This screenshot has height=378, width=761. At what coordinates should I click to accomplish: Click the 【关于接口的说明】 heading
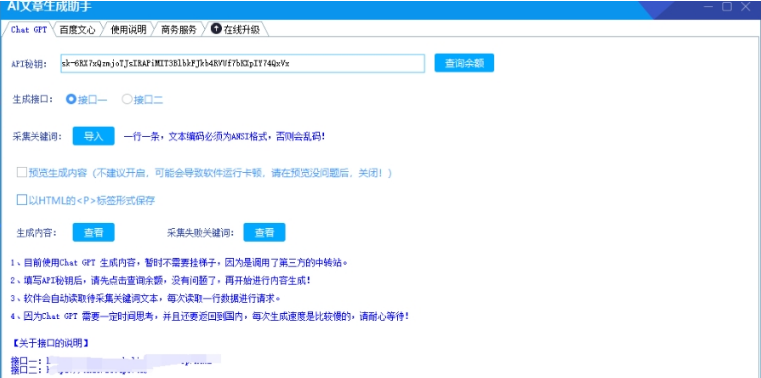pos(50,343)
